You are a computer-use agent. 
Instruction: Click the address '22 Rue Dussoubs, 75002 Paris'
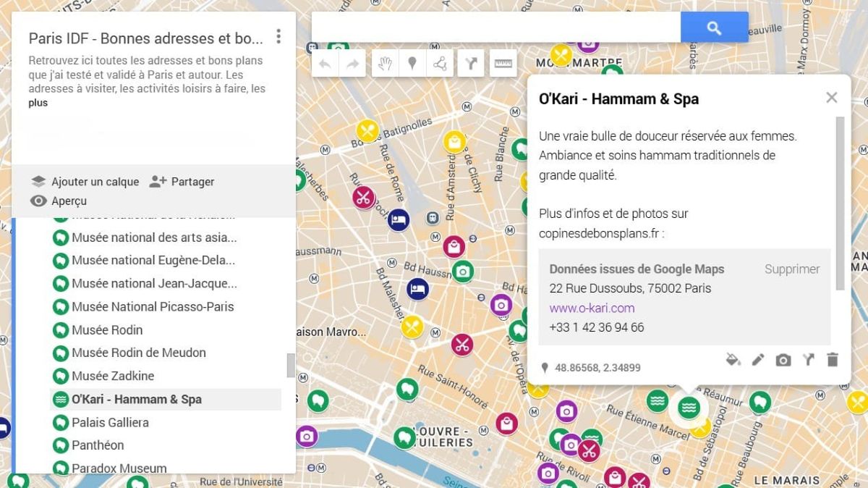(x=630, y=288)
